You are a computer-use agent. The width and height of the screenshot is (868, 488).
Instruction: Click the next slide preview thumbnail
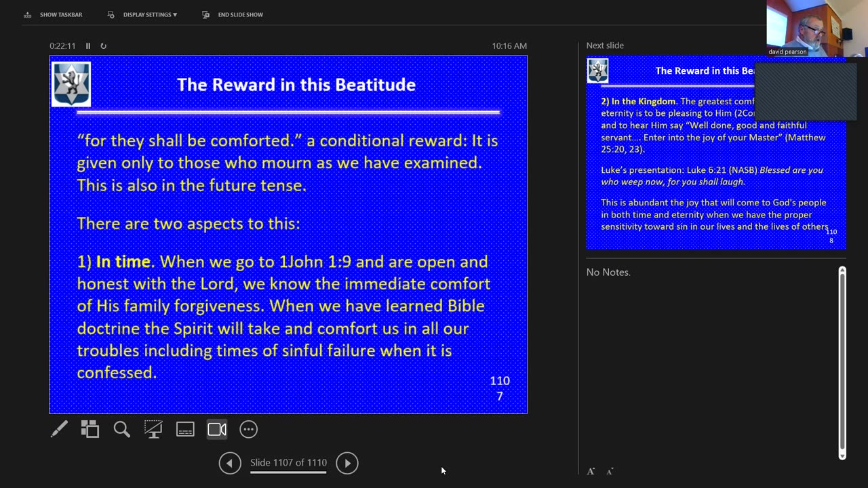click(716, 152)
